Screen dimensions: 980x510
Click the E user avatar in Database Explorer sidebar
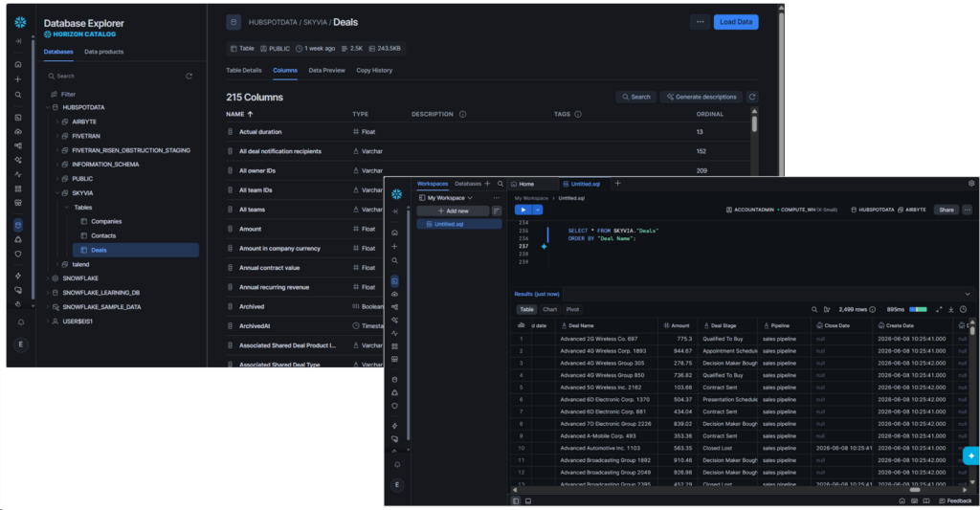(21, 344)
